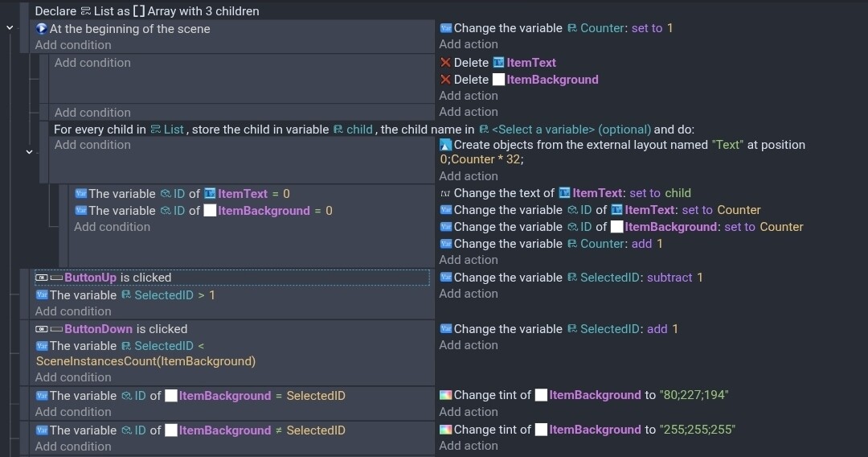Select the "Declare List as Array" variable row

pos(147,11)
